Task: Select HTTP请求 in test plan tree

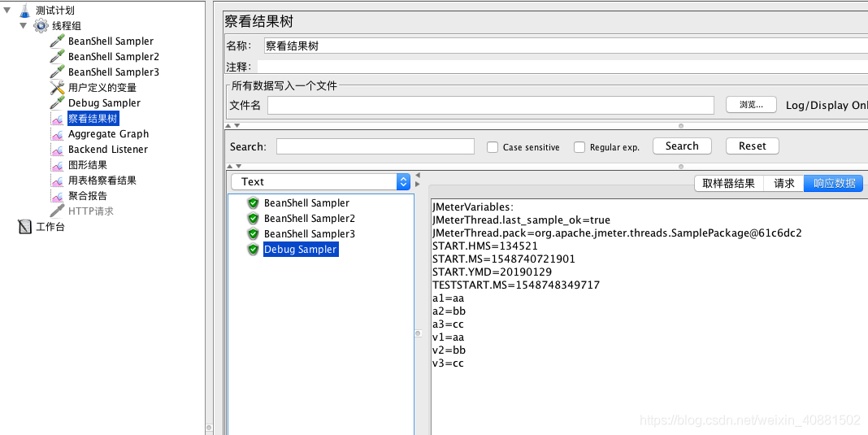Action: pos(91,211)
